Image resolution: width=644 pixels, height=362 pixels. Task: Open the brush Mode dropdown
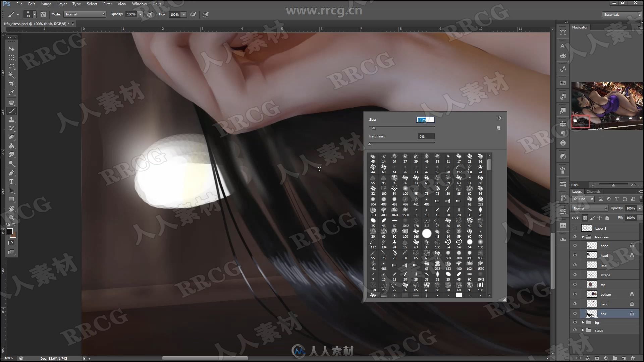(x=85, y=14)
